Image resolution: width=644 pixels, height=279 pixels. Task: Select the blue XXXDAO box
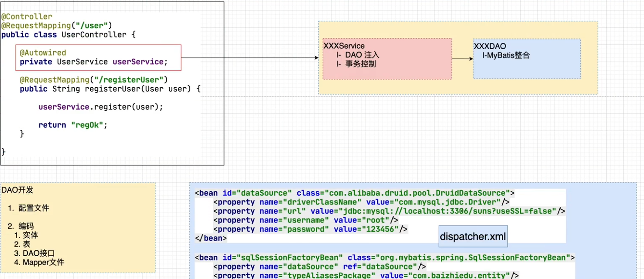coord(526,59)
